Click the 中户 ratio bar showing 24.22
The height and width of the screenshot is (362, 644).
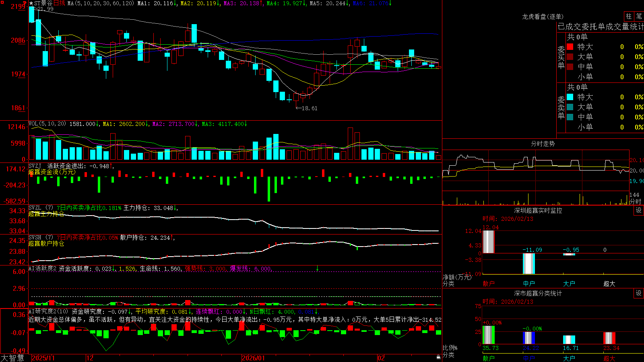point(529,338)
